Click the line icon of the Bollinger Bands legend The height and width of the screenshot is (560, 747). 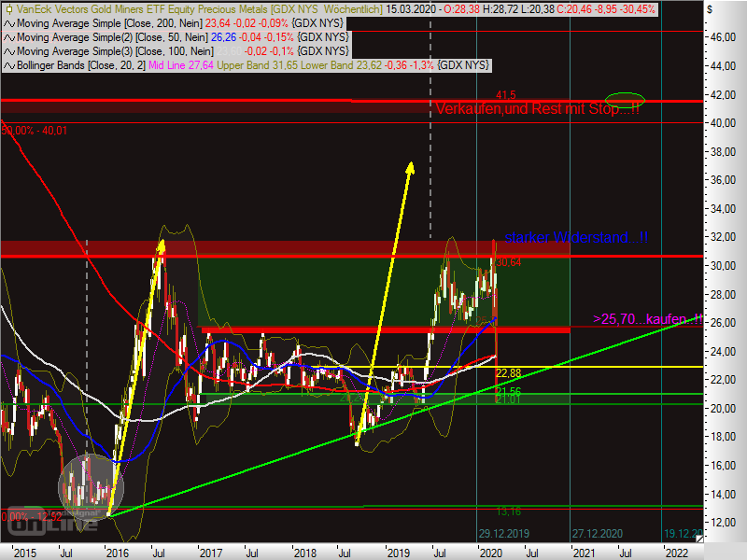tap(9, 65)
